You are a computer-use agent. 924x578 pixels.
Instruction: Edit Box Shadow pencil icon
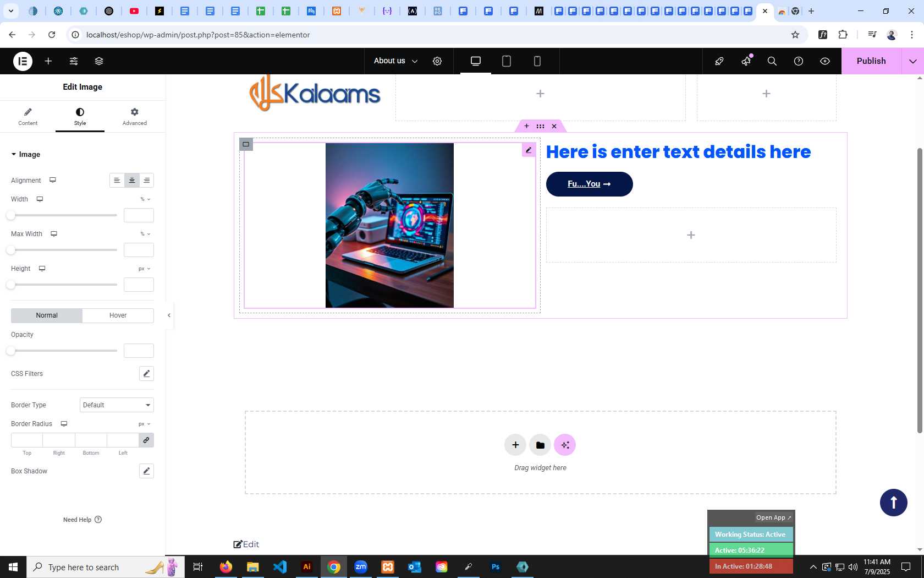(x=146, y=471)
